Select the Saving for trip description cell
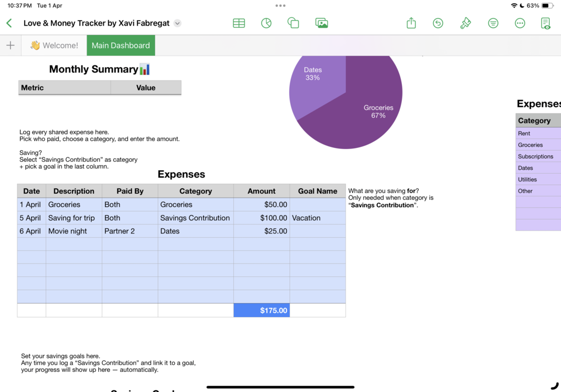This screenshot has height=392, width=561. [74, 218]
